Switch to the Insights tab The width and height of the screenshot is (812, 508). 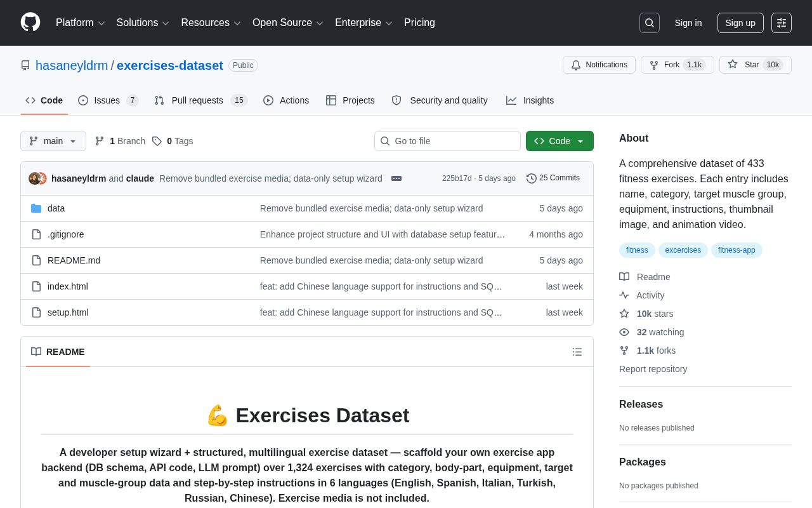[x=530, y=100]
